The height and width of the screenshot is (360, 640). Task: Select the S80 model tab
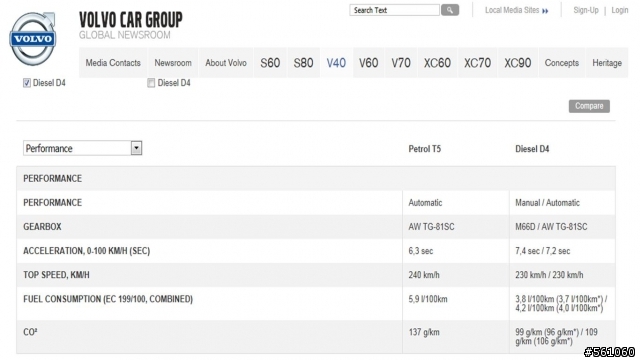303,63
